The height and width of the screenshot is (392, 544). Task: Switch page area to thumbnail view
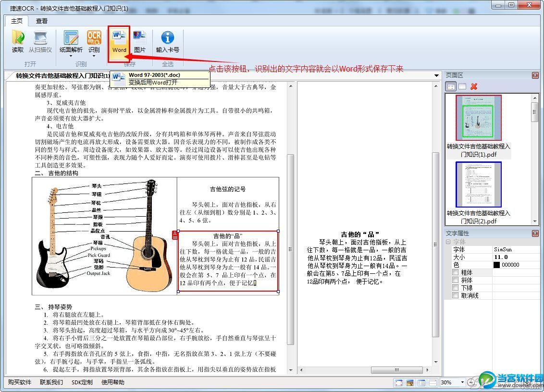[451, 86]
